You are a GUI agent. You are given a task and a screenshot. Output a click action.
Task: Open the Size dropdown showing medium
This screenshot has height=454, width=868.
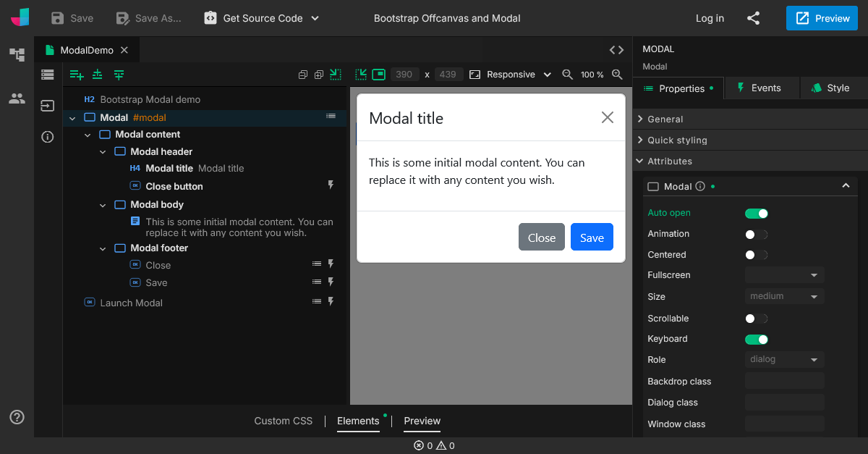(785, 296)
